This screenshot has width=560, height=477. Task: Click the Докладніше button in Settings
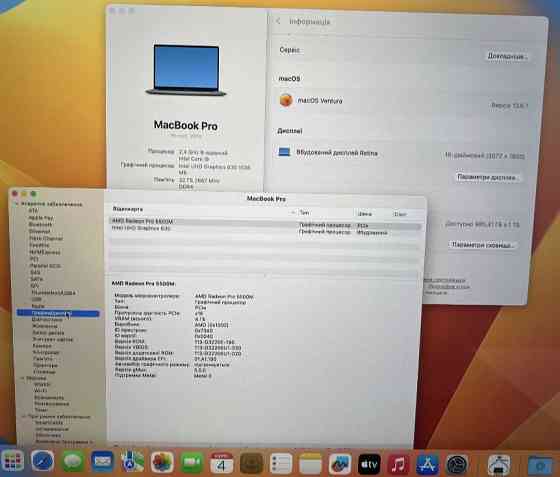click(507, 56)
